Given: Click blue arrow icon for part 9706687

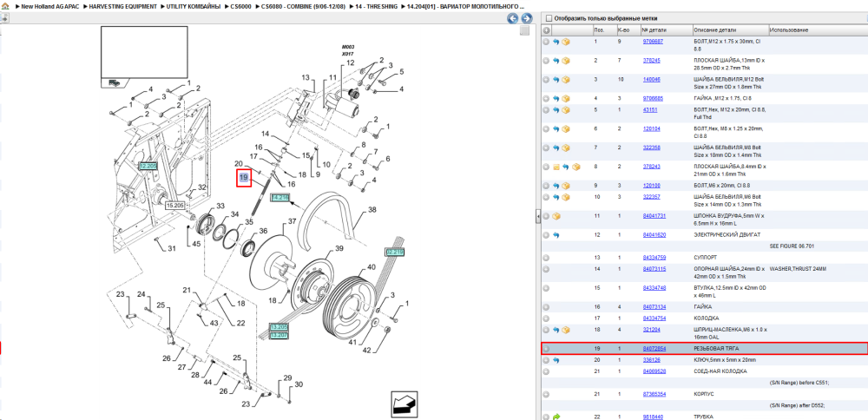Looking at the screenshot, I should pos(556,42).
